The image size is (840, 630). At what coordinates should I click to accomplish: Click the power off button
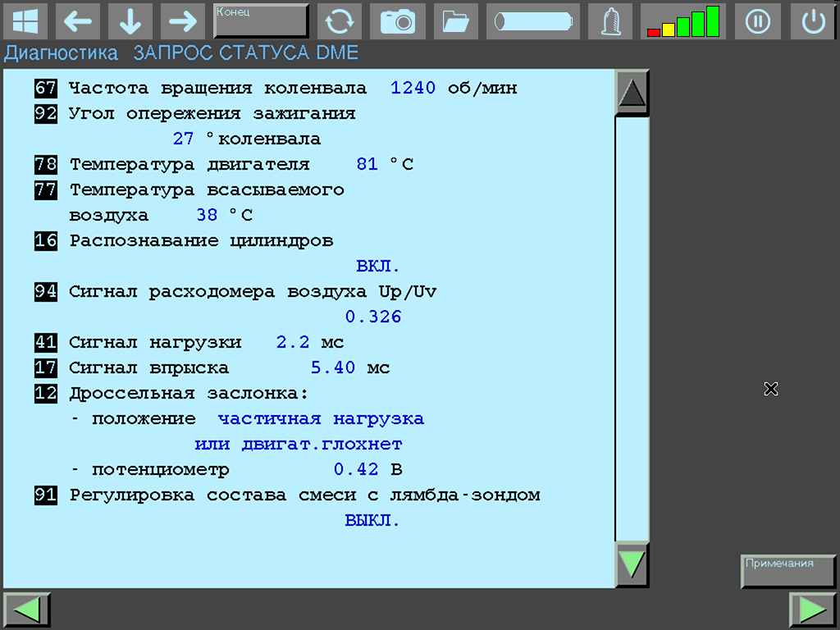click(813, 21)
